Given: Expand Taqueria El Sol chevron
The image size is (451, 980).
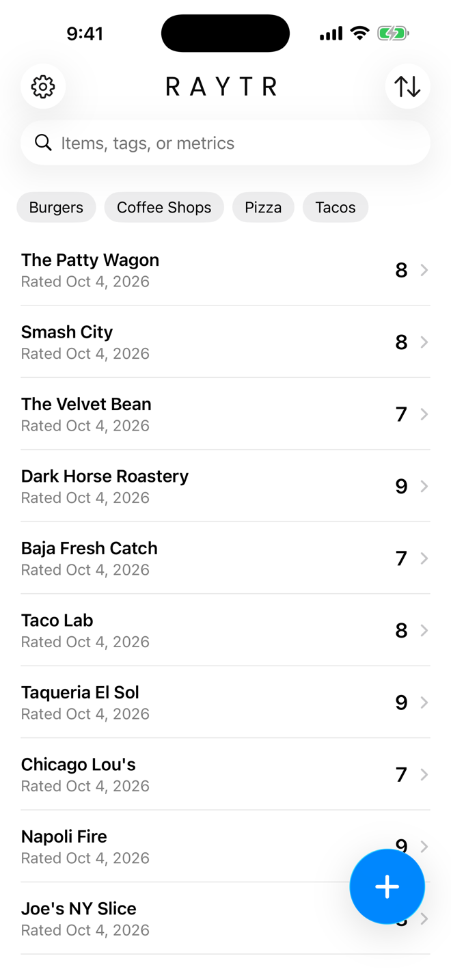Looking at the screenshot, I should click(x=424, y=702).
